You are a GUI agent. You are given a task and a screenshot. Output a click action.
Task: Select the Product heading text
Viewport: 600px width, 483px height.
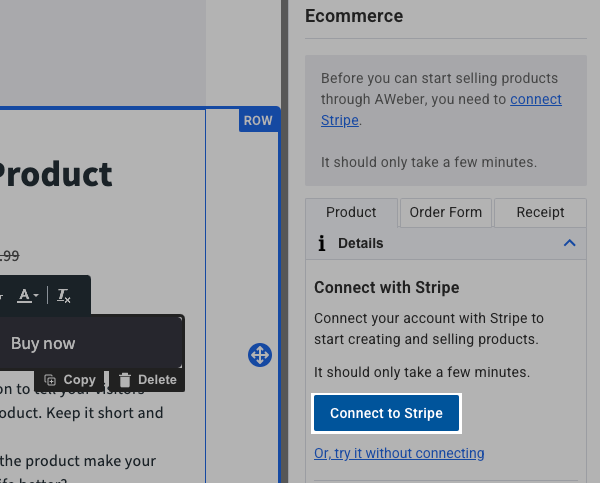point(56,175)
